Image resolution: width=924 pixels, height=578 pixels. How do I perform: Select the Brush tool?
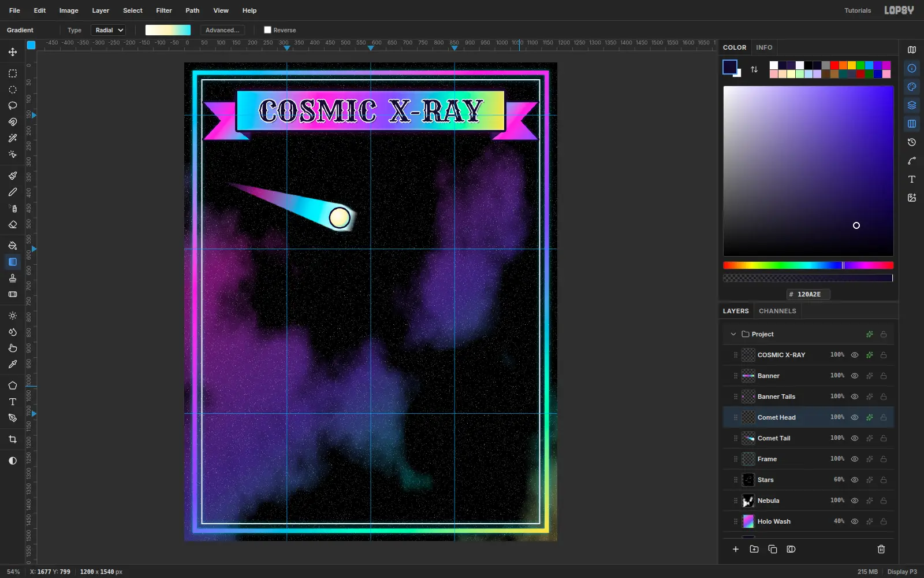[x=13, y=176]
